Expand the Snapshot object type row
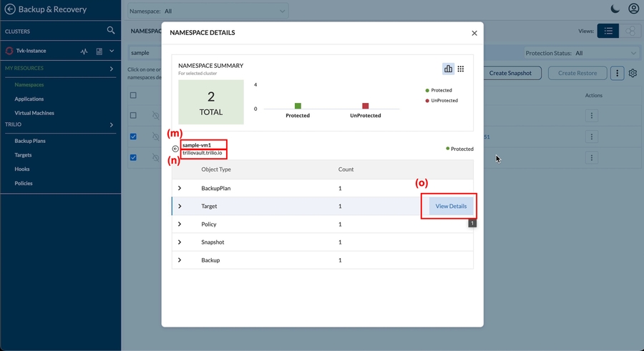 [x=180, y=242]
